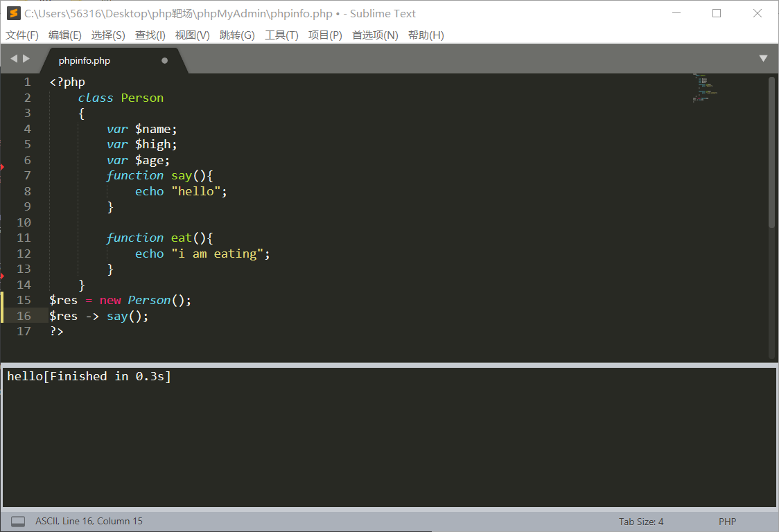Open the 项目(P) menu

coord(325,35)
